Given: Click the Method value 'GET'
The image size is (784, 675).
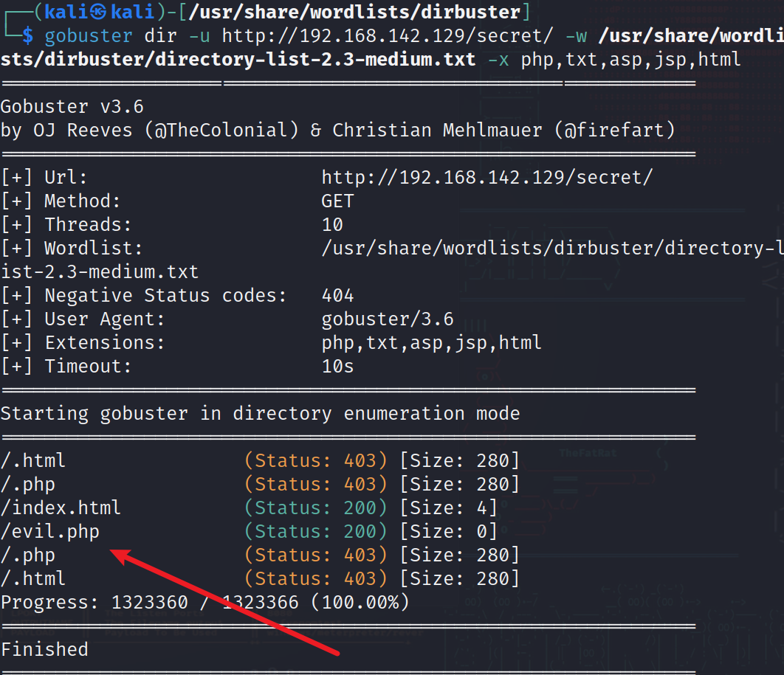Looking at the screenshot, I should tap(337, 201).
